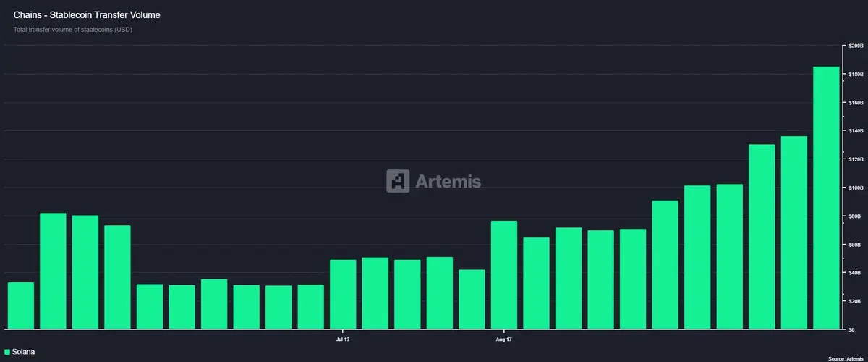This screenshot has width=868, height=362.
Task: Click the green Solana legend color swatch
Action: coord(7,352)
